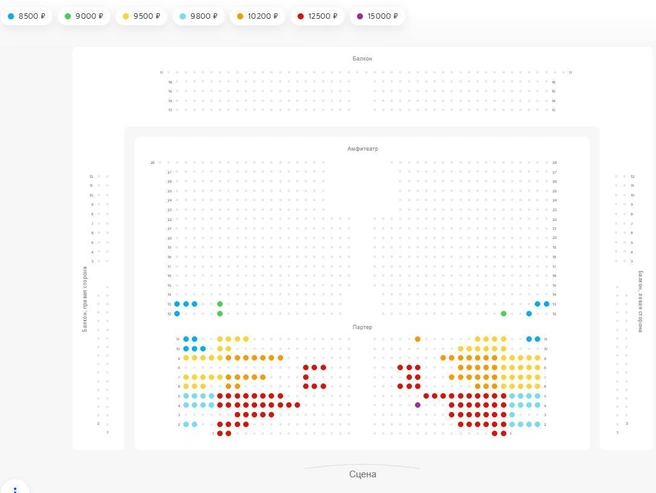The image size is (656, 493).
Task: Click the Сцена stage label
Action: pyautogui.click(x=363, y=474)
